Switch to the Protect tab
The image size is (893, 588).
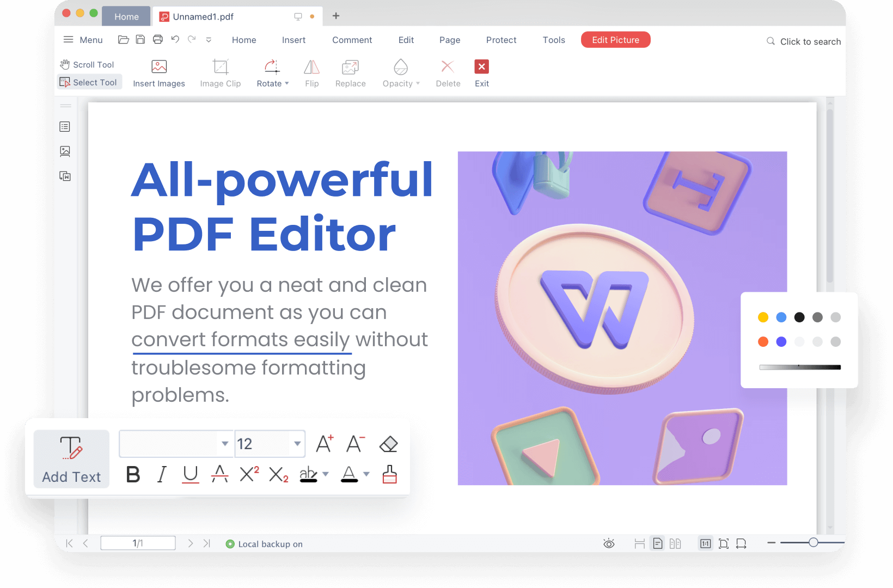pyautogui.click(x=501, y=40)
